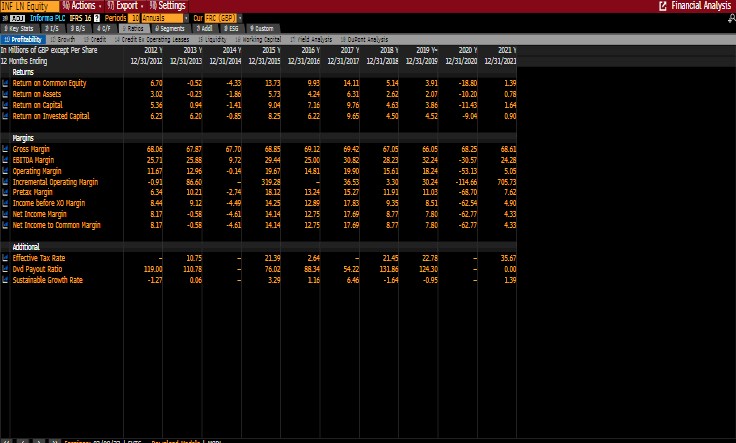Screen dimensions: 736x443
Task: Click the 319.28 value in 2015 column
Action: 271,182
